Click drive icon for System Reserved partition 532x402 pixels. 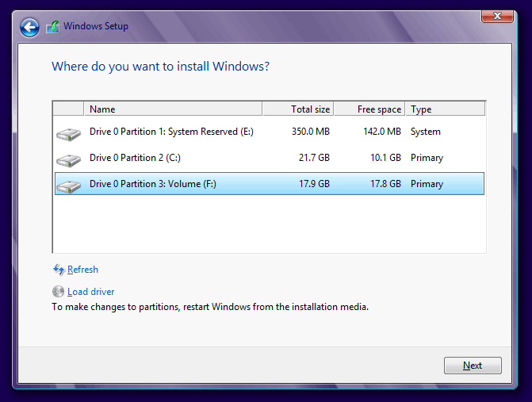(68, 134)
